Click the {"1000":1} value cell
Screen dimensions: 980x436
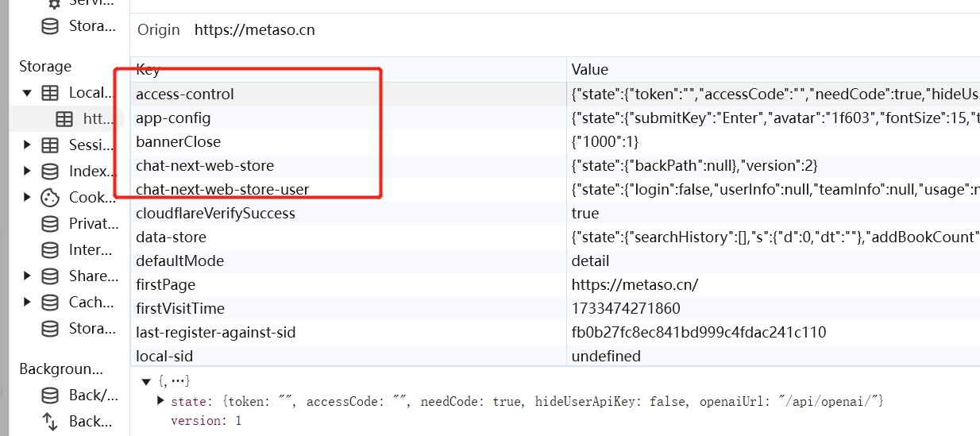click(x=774, y=141)
